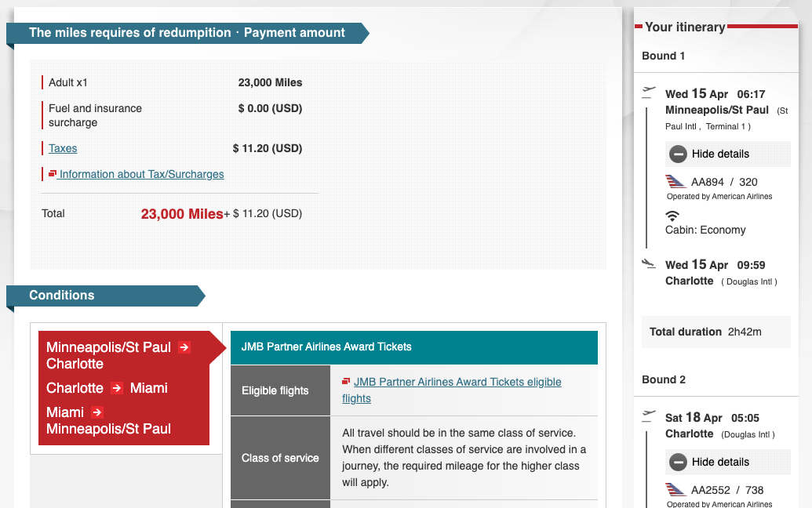Open the Taxes link
Screen dimensions: 812x508
click(x=62, y=148)
